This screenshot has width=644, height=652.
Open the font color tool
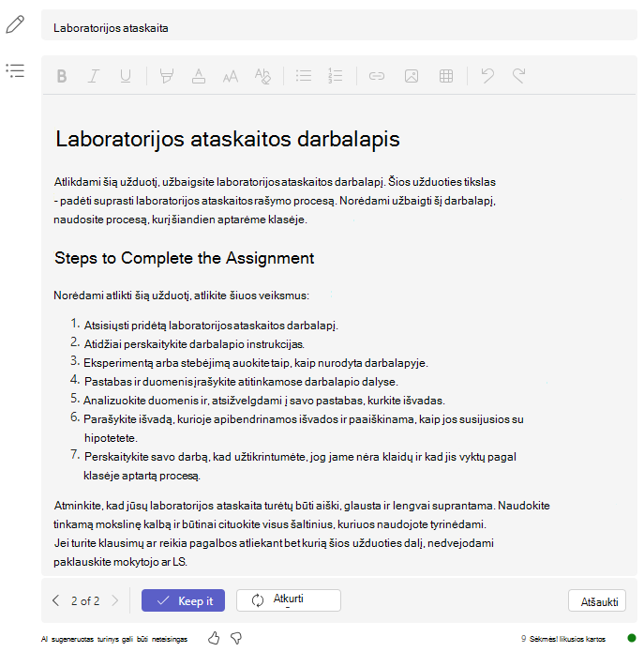click(x=199, y=76)
